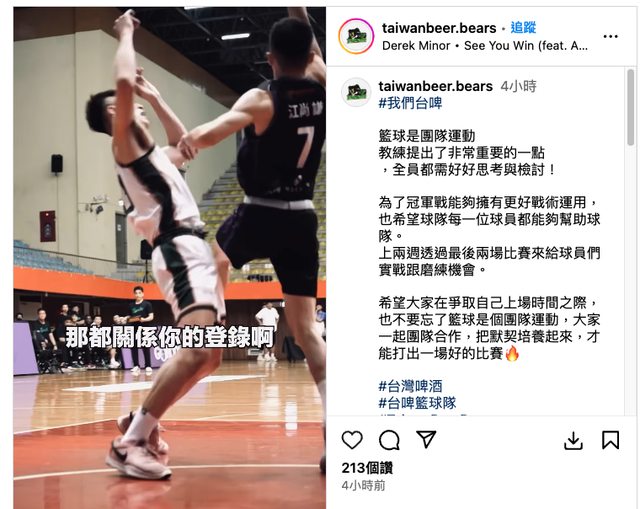The image size is (640, 509).
Task: Click the 4小時 time next to caption username
Action: point(518,86)
